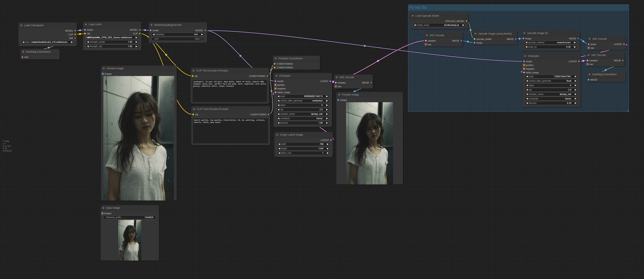The height and width of the screenshot is (279, 644).
Task: Increase batch_size with its right arrow
Action: click(x=327, y=153)
